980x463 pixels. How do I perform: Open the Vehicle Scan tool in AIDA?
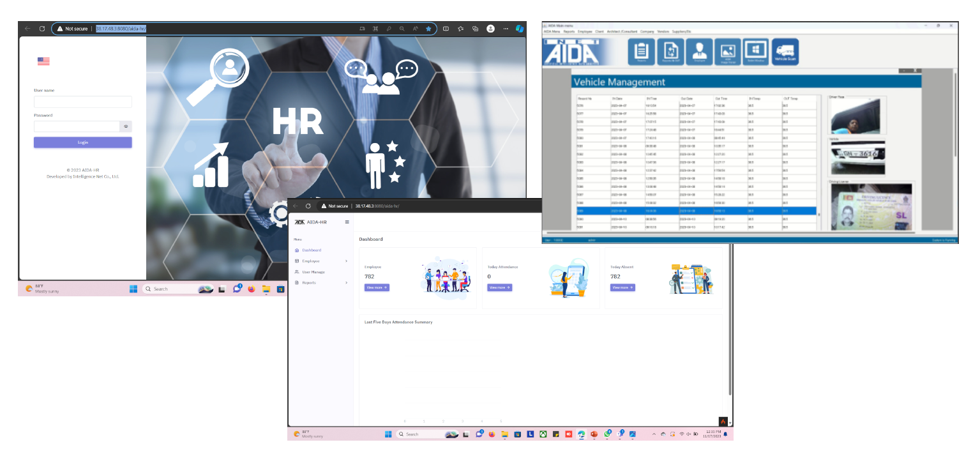[x=785, y=52]
